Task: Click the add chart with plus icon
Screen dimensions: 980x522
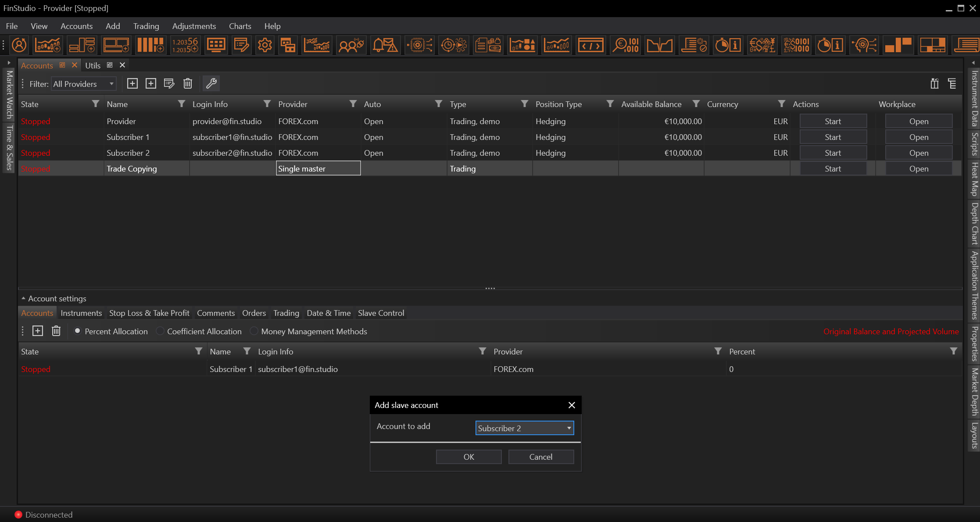Action: pos(48,45)
